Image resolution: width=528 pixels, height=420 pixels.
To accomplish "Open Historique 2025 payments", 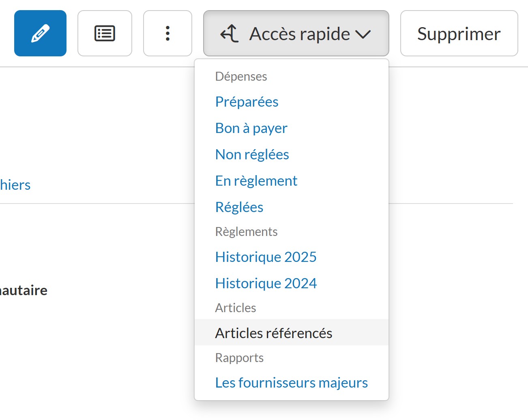I will (266, 257).
